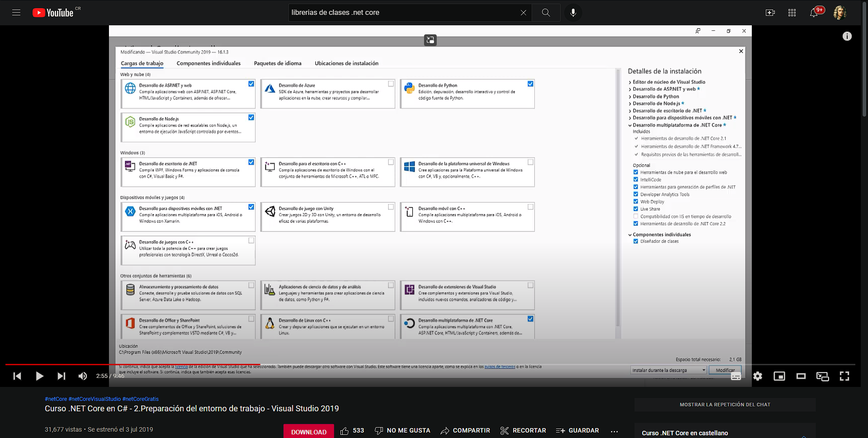Image resolution: width=868 pixels, height=438 pixels.
Task: Toggle the Web Deploy optional checkbox
Action: 636,202
